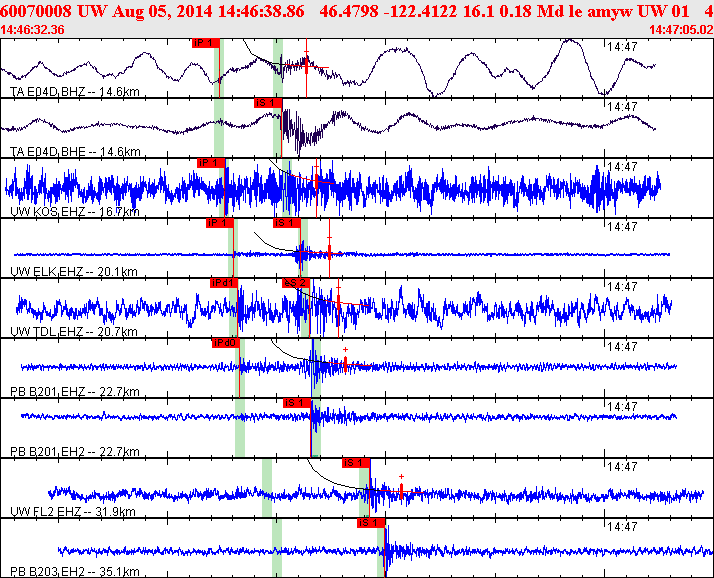Click the 14:47 minute mark on PB B203 EH2 trace
Image resolution: width=714 pixels, height=578 pixels.
tap(622, 527)
